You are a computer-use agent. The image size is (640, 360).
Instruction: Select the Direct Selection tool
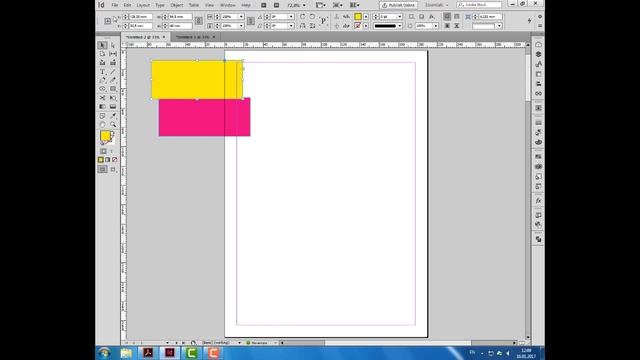coord(113,45)
